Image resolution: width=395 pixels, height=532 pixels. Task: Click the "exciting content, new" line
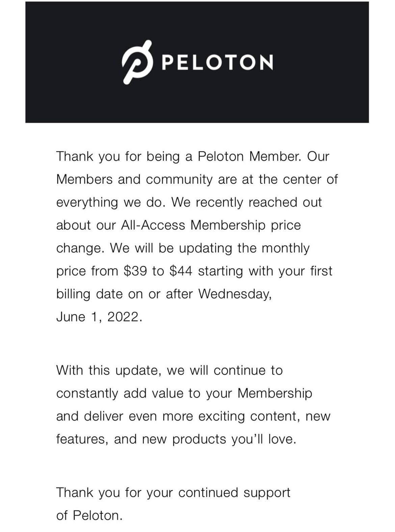[x=264, y=416]
